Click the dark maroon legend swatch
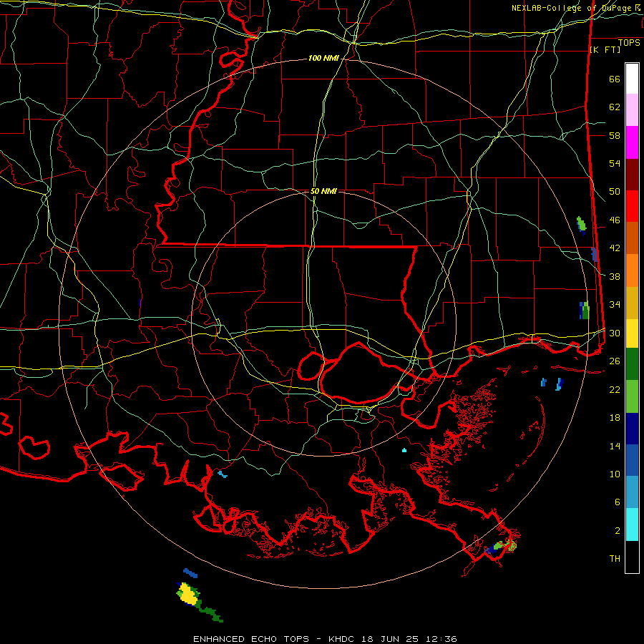This screenshot has height=644, width=644. [632, 175]
